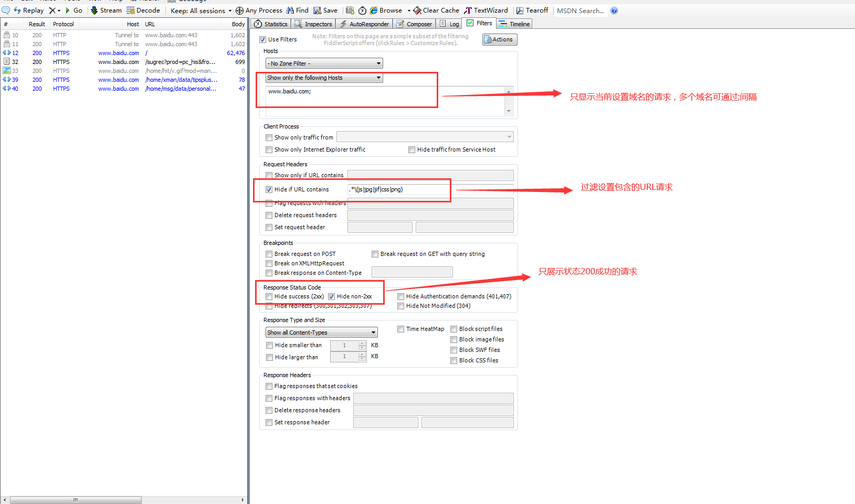Switch to the Log tab

coord(449,24)
